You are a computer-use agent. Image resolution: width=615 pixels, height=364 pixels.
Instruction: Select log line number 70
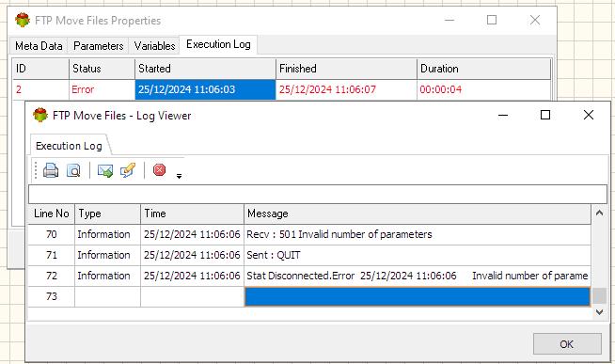point(51,234)
